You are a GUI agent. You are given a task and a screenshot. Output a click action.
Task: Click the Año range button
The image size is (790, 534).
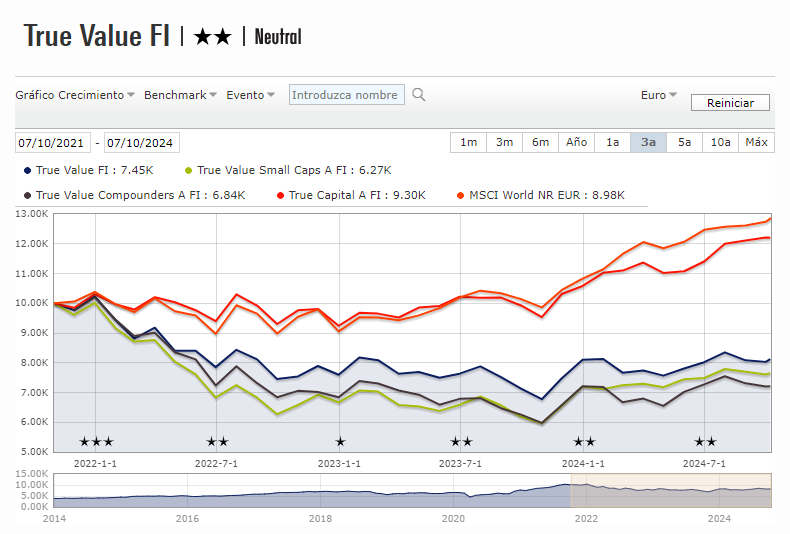[x=576, y=142]
